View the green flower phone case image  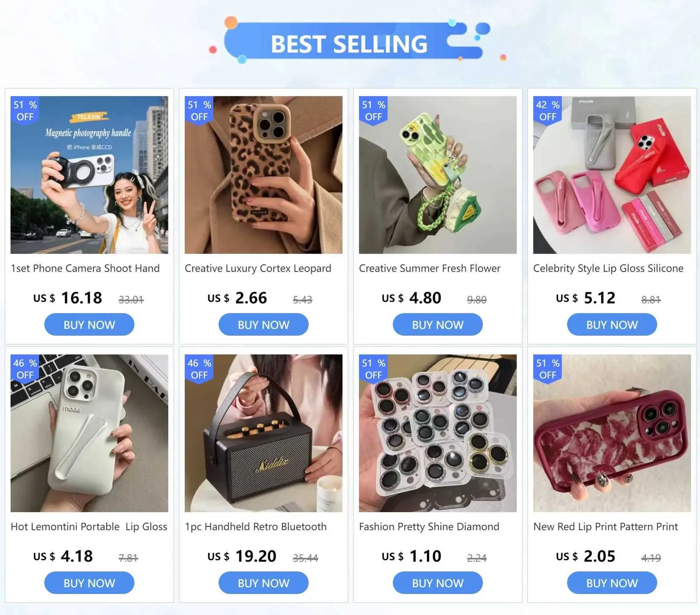tap(437, 175)
